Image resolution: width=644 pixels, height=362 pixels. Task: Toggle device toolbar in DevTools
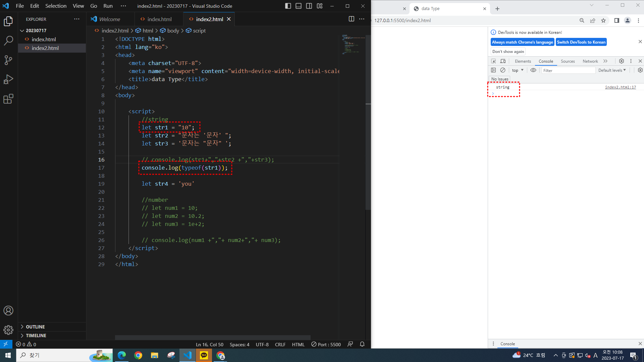(x=503, y=61)
